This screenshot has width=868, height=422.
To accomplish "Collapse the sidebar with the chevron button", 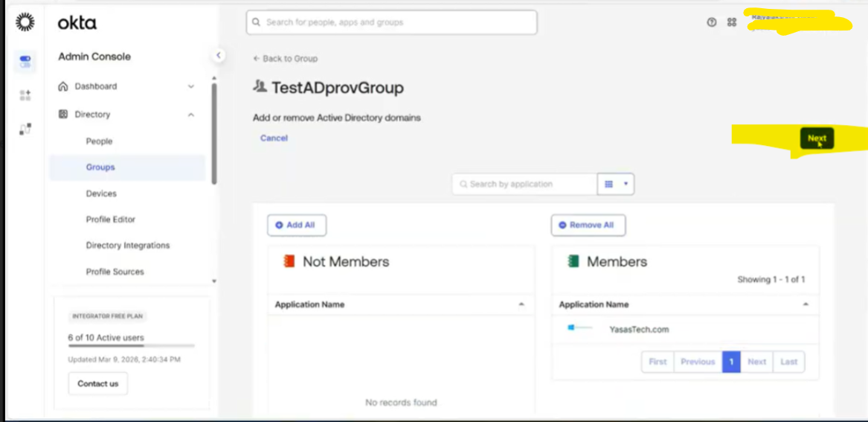I will coord(219,55).
